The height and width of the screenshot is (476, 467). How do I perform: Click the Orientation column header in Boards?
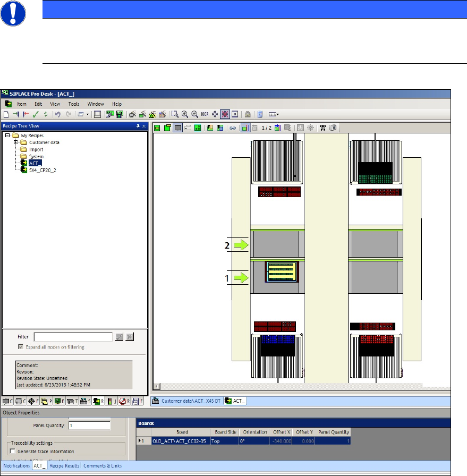255,432
